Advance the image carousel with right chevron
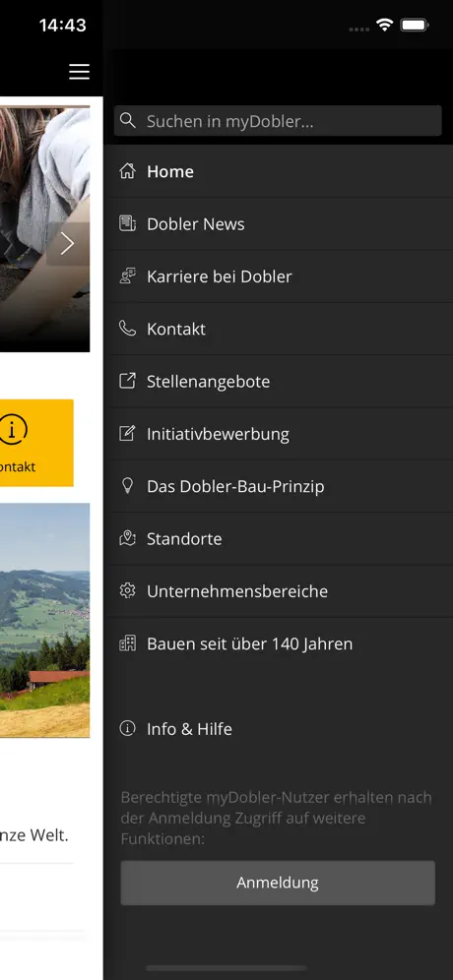This screenshot has width=453, height=980. pyautogui.click(x=68, y=244)
